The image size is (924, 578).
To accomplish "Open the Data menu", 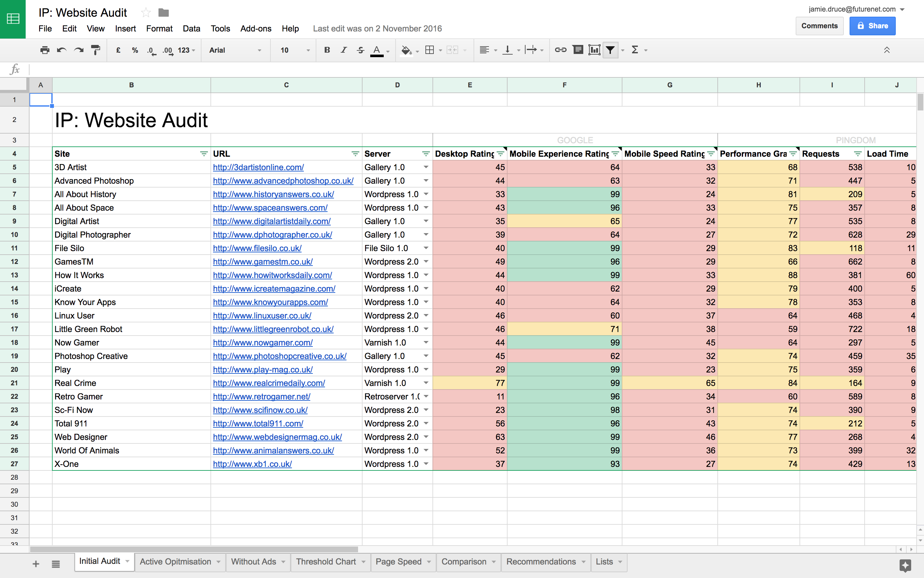I will click(x=191, y=29).
